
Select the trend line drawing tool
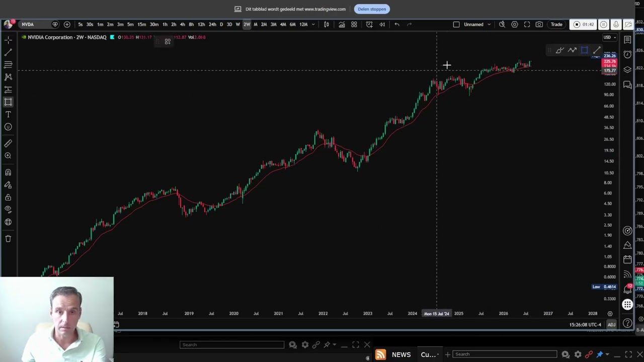coord(8,52)
